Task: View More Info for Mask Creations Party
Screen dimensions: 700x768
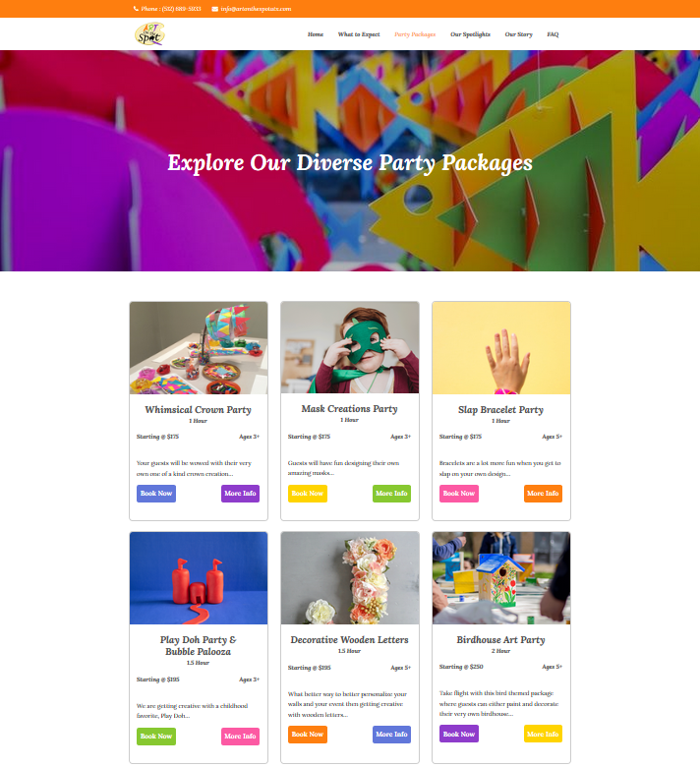Action: pyautogui.click(x=391, y=494)
